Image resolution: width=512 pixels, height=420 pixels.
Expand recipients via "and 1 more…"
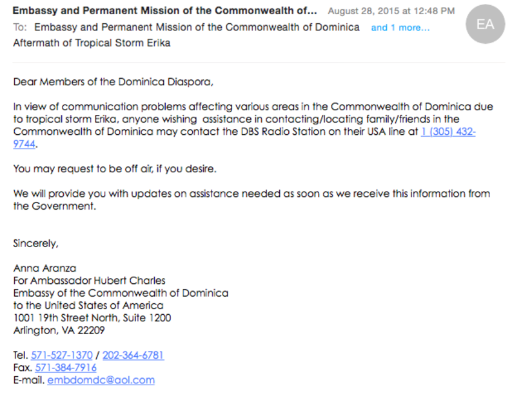[400, 28]
